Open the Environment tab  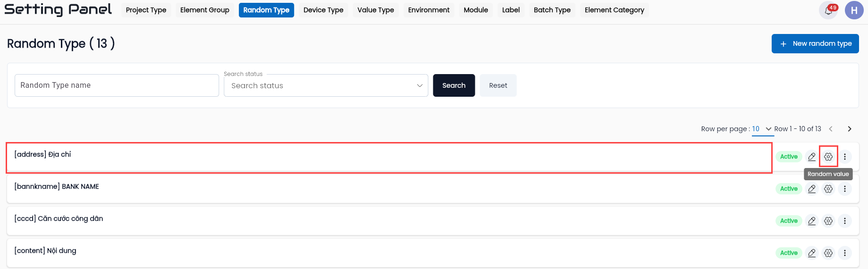[429, 10]
